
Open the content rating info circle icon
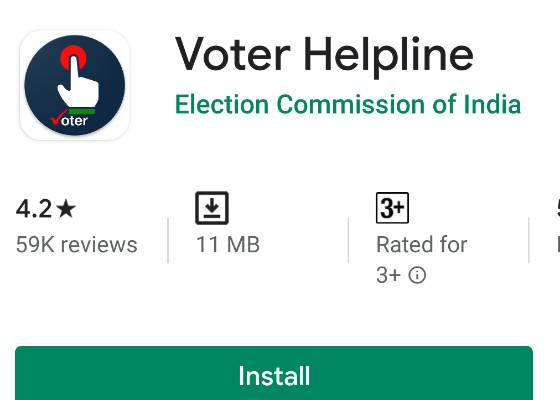point(417,275)
